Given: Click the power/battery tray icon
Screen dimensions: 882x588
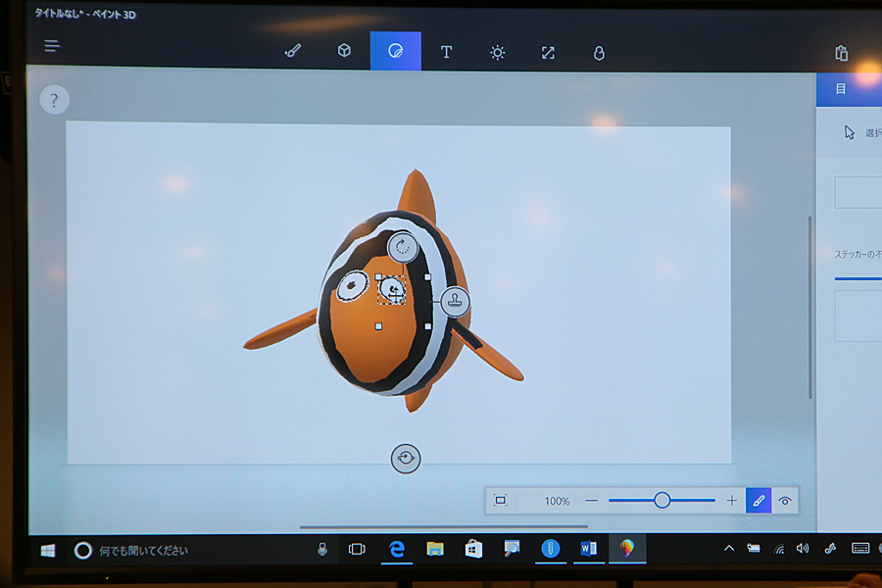Looking at the screenshot, I should (754, 548).
